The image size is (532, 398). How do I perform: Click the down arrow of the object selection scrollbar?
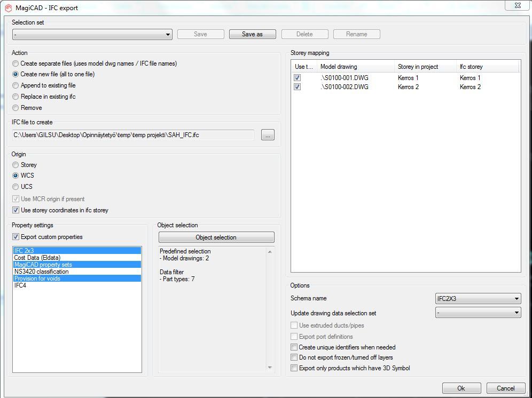(x=270, y=368)
